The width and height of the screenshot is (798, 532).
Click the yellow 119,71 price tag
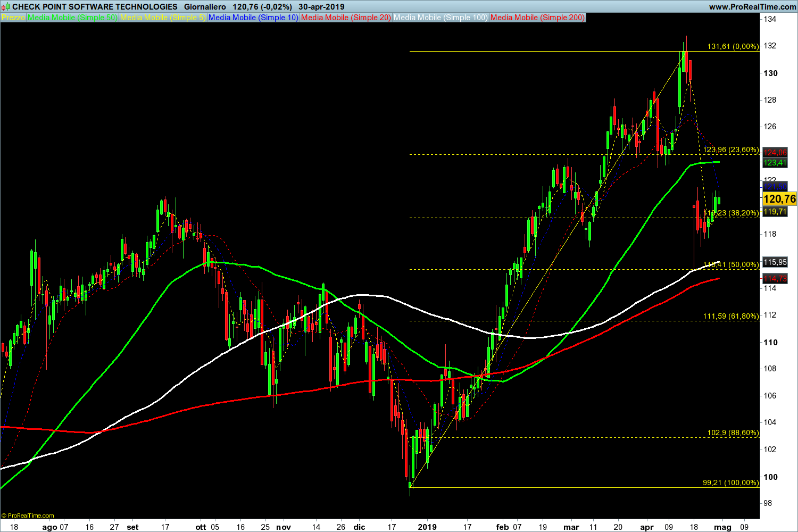[x=775, y=212]
